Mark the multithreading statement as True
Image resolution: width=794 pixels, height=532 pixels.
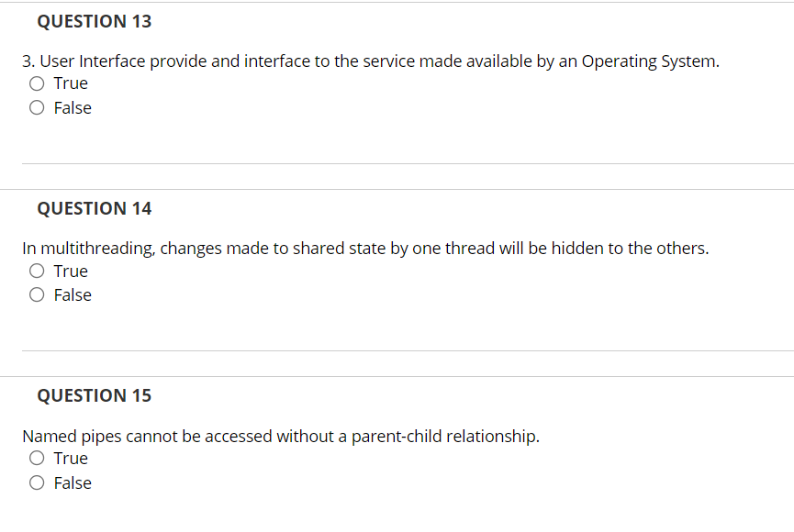click(36, 271)
